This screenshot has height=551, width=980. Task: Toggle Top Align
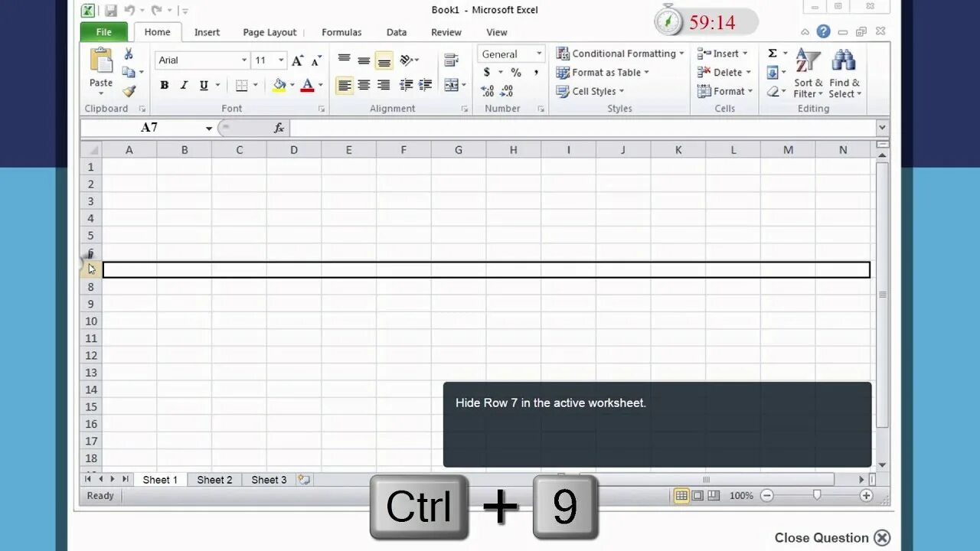tap(345, 60)
